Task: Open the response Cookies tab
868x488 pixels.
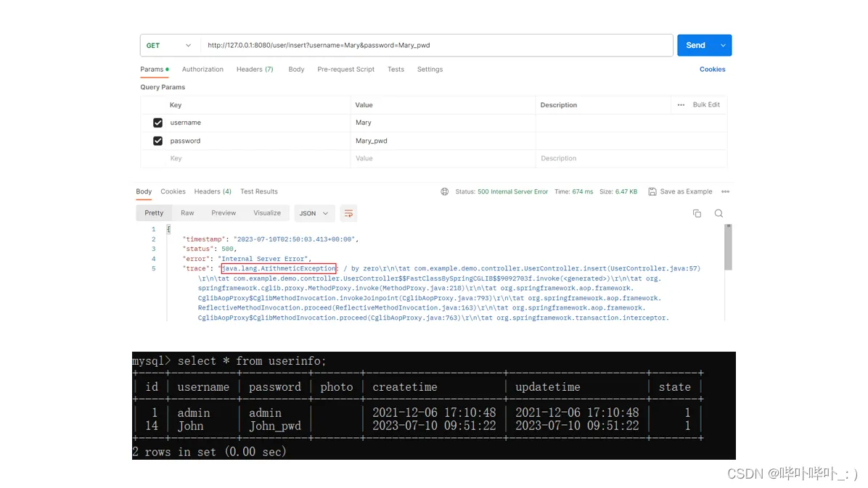Action: click(x=173, y=191)
